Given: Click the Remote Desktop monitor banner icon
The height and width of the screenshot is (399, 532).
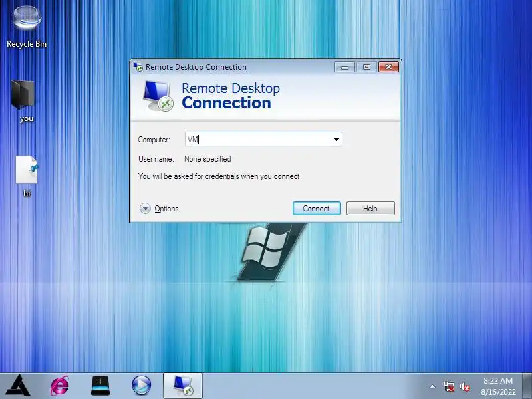Looking at the screenshot, I should click(x=158, y=96).
